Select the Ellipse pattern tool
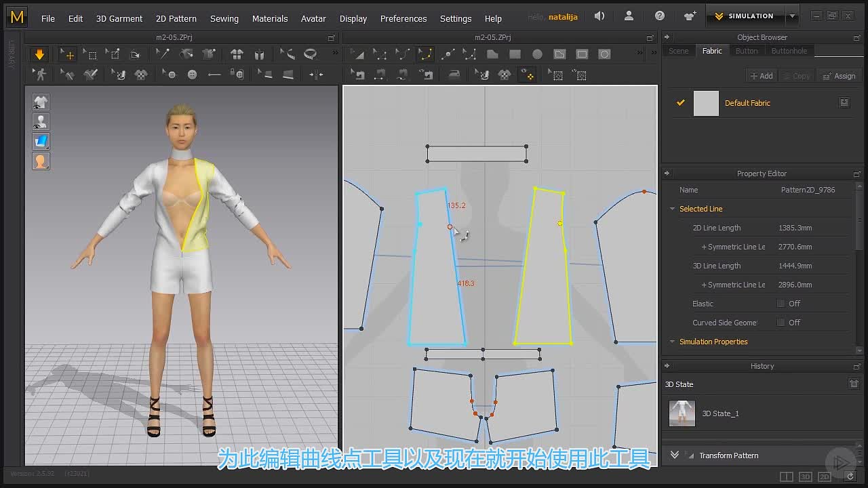The height and width of the screenshot is (488, 868). pos(537,54)
